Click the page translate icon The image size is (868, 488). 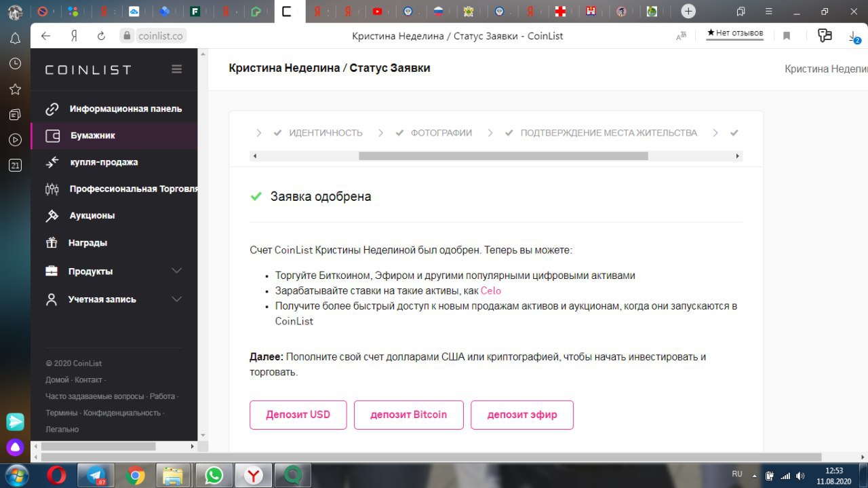[x=682, y=36]
